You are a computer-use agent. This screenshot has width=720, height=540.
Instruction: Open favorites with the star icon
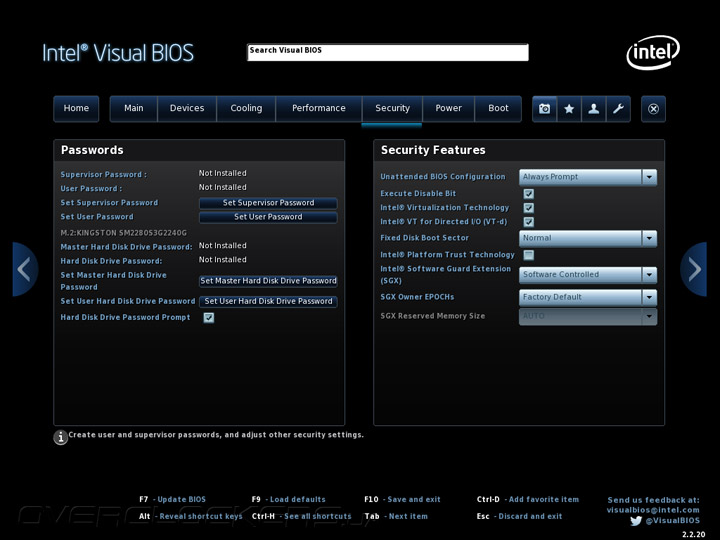(569, 109)
